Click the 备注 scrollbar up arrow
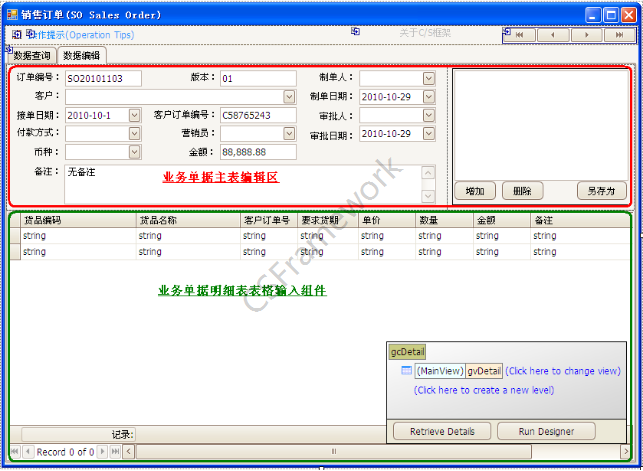The width and height of the screenshot is (643, 471). click(428, 173)
